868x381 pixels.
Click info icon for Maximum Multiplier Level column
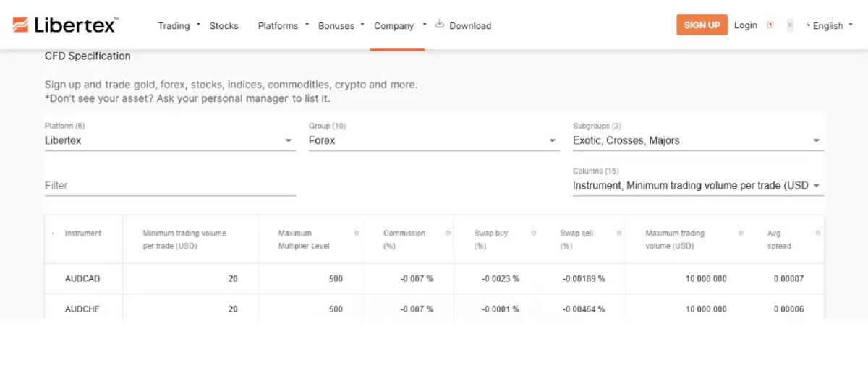click(x=357, y=234)
